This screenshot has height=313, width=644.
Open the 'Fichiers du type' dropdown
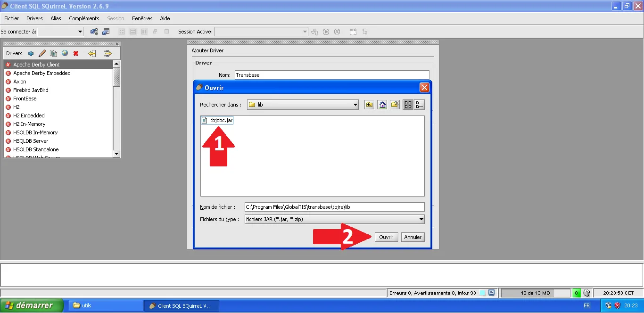[x=421, y=219]
